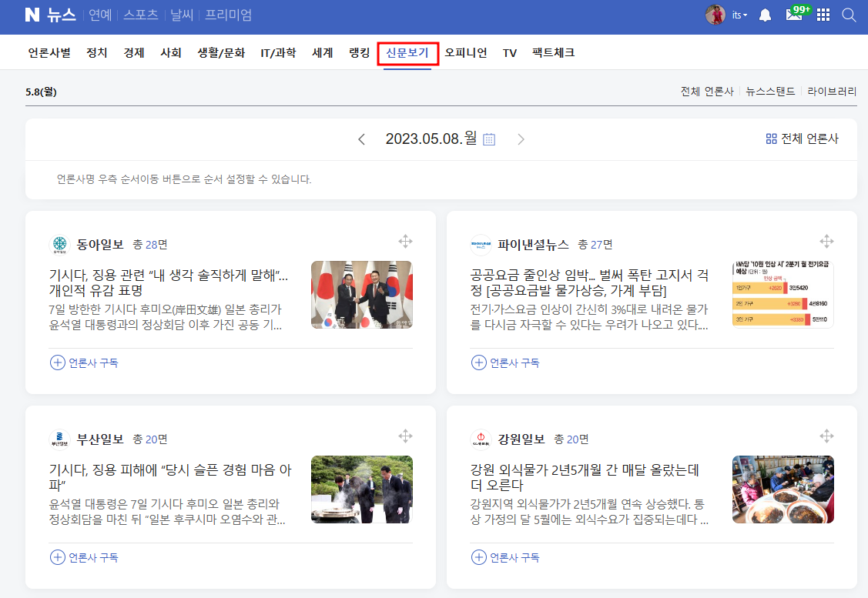The width and height of the screenshot is (868, 598).
Task: Open headline 기시다, 징용 관련 내 생각 솔직하게
Action: pos(169,282)
